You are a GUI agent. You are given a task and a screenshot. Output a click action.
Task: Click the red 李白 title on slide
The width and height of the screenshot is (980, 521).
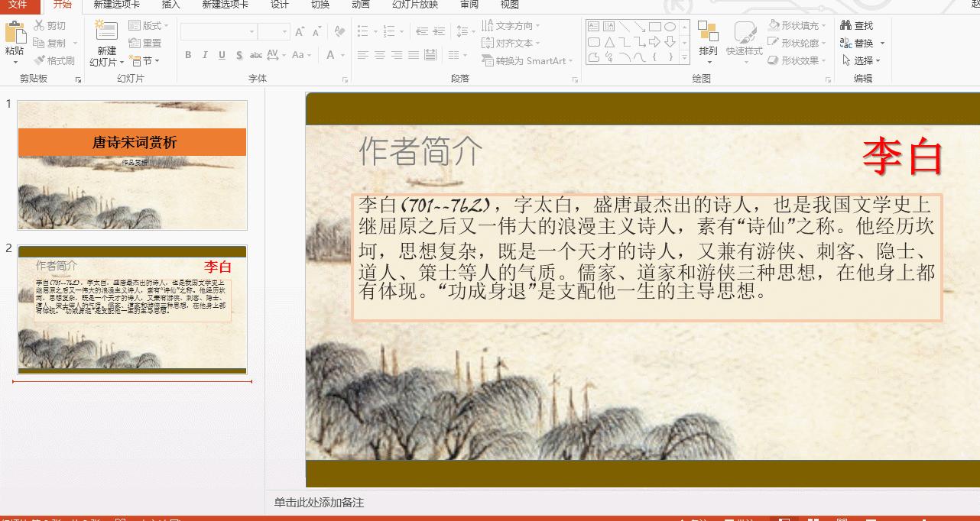[902, 157]
